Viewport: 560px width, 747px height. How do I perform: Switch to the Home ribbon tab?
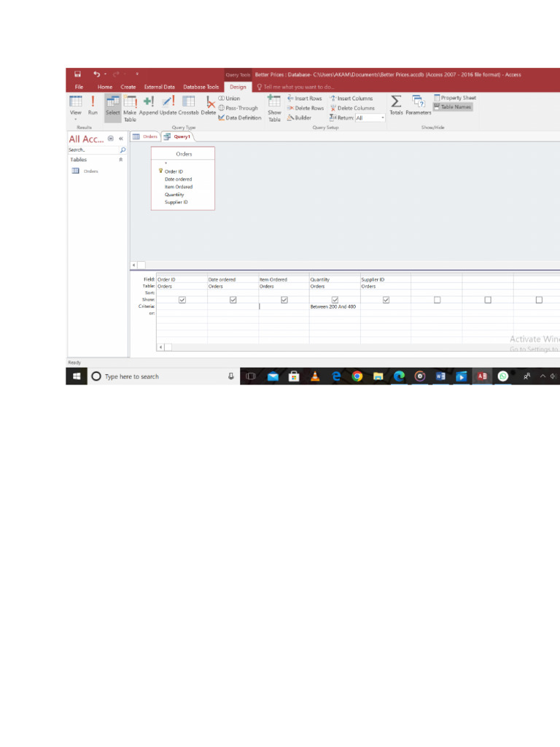(x=105, y=88)
